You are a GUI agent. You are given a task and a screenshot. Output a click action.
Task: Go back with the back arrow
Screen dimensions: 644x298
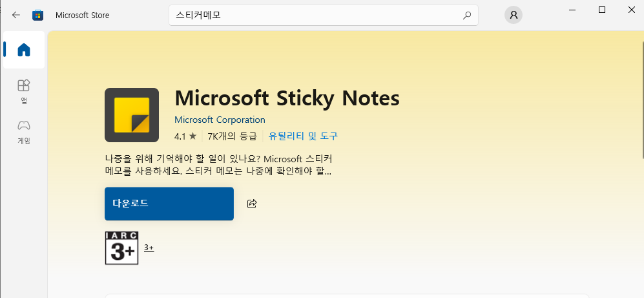pyautogui.click(x=16, y=16)
